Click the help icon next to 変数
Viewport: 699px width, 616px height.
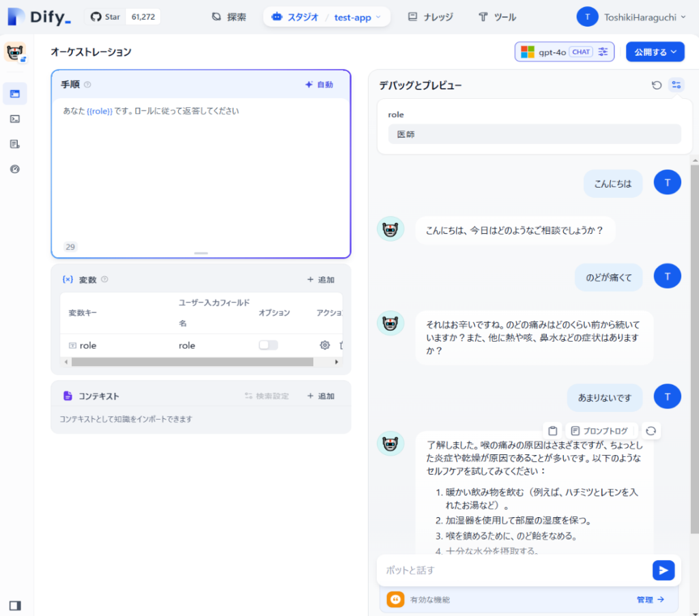click(x=104, y=279)
